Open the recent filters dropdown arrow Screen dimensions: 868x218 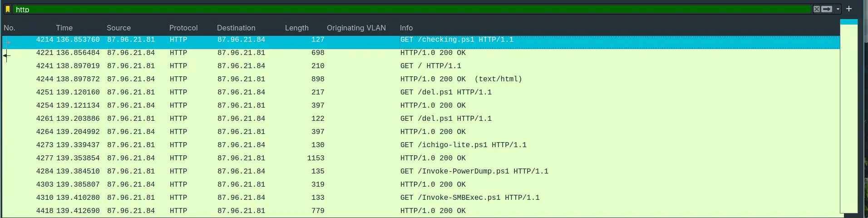click(x=838, y=9)
